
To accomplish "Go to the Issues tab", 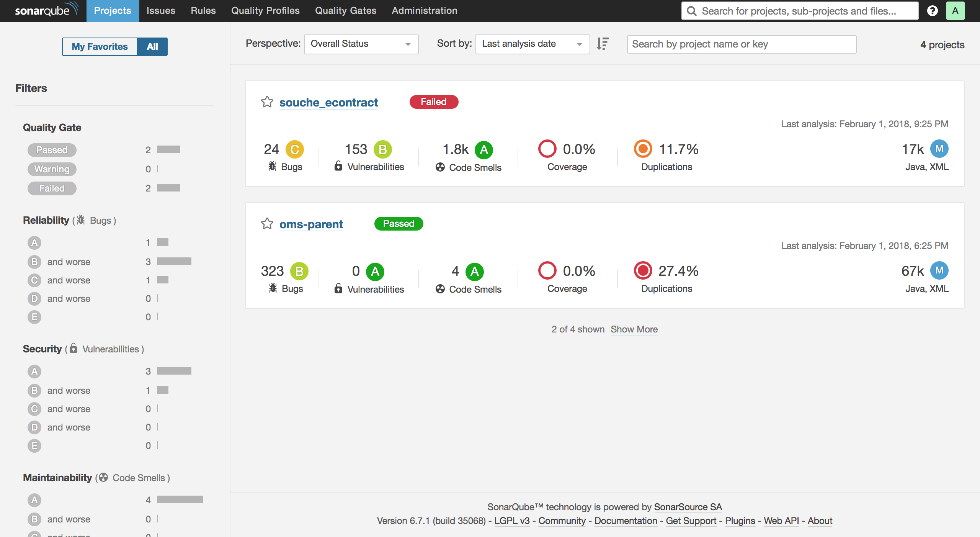I will [161, 11].
